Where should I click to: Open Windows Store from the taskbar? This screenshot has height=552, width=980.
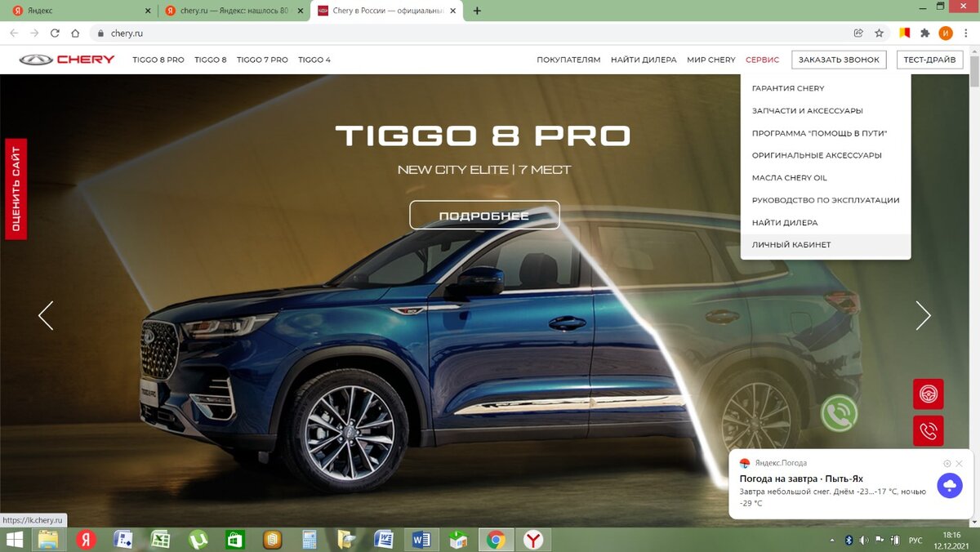(235, 539)
